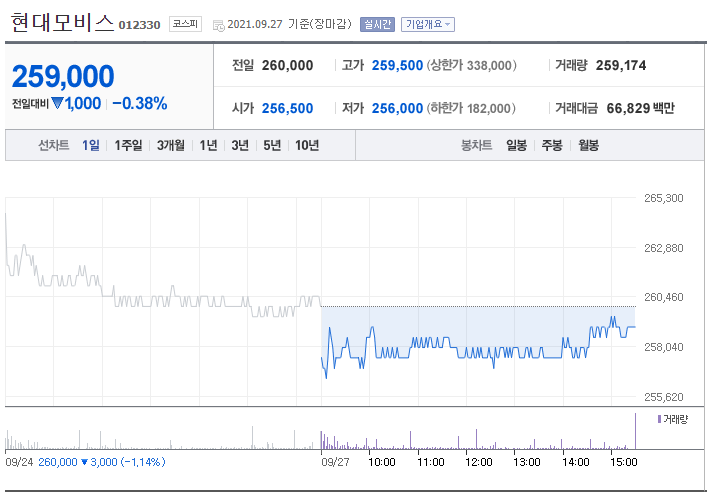Viewport: 707px width, 492px height.
Task: Click the 선차트 label
Action: (x=54, y=145)
